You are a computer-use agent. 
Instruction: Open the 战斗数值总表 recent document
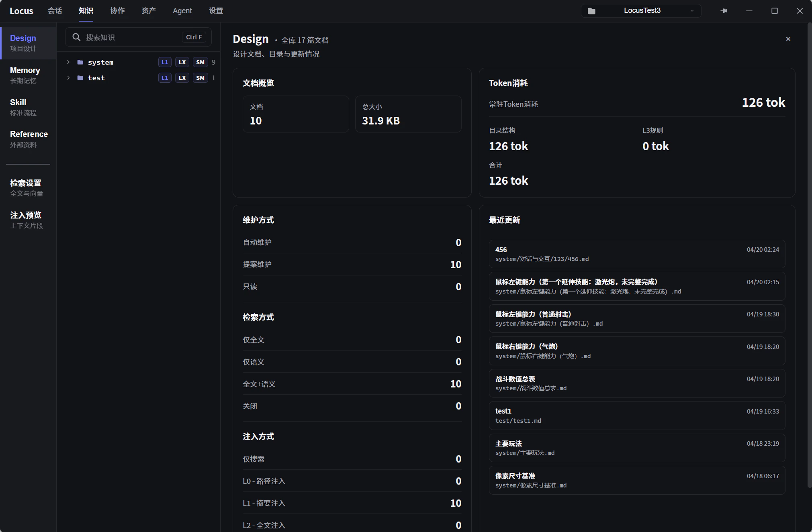pyautogui.click(x=636, y=383)
